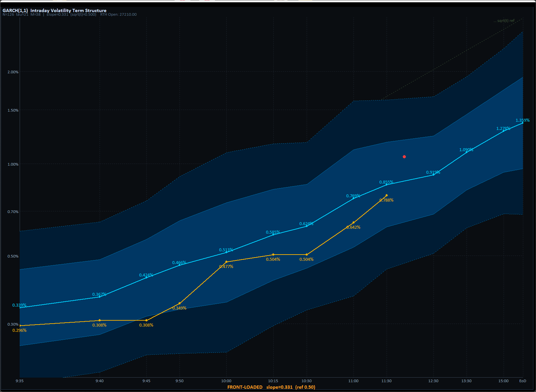536x392 pixels.
Task: Click the 'FRONT-LOADED' status label
Action: pos(245,387)
